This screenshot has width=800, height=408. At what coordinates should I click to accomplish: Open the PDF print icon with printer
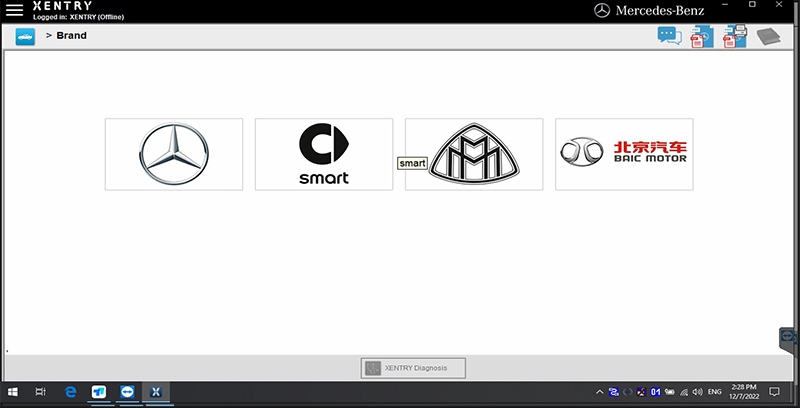click(x=735, y=37)
